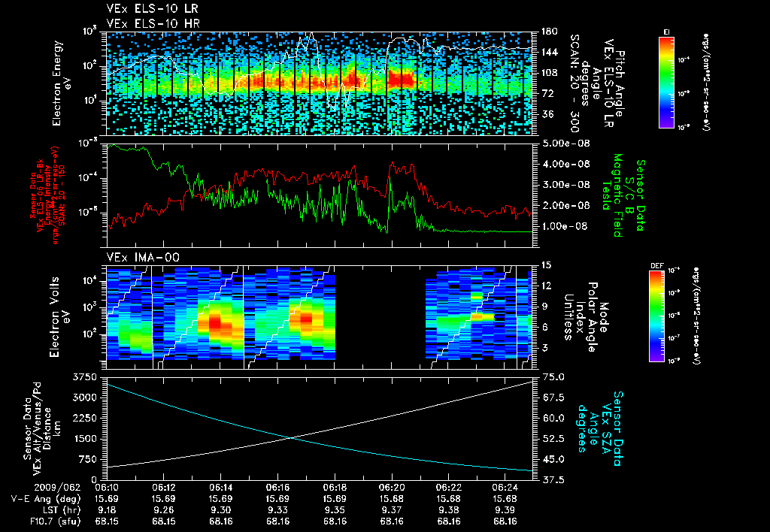Click the '2009/062' date label
The width and height of the screenshot is (770, 532).
pyautogui.click(x=56, y=488)
